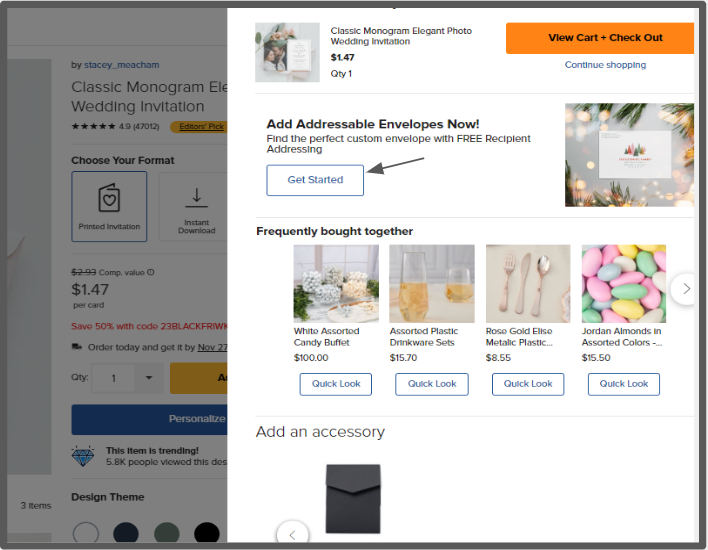Click the trending diamond icon

click(83, 456)
